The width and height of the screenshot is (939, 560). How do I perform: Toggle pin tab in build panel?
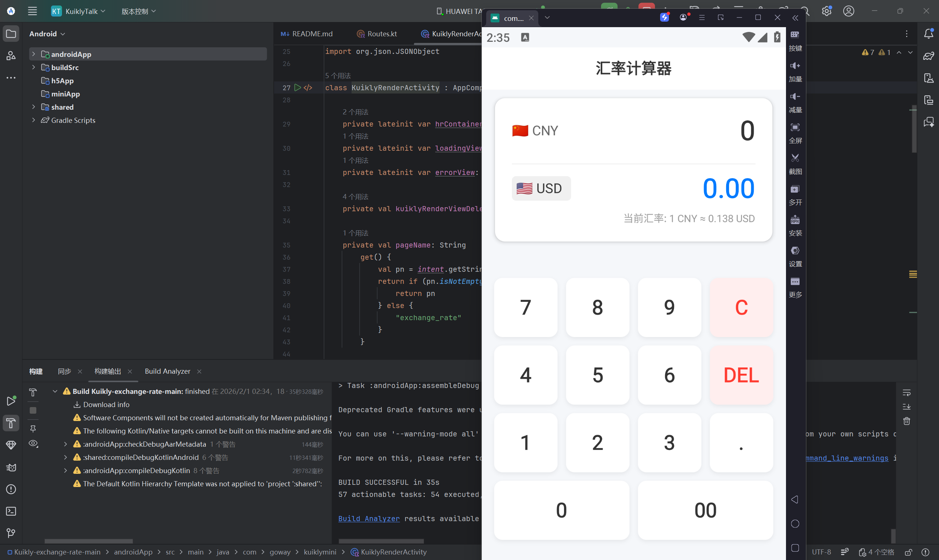coord(33,428)
